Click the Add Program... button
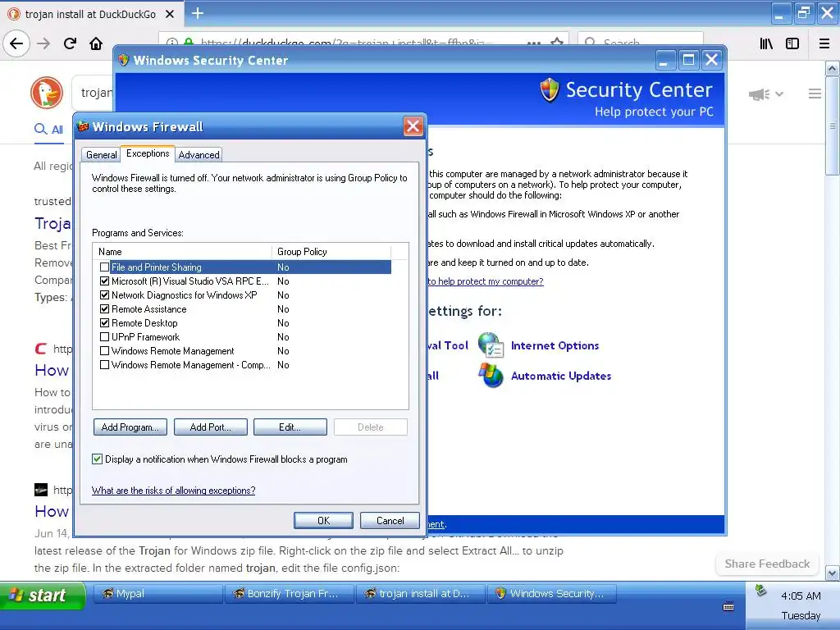The width and height of the screenshot is (840, 630). click(x=130, y=427)
